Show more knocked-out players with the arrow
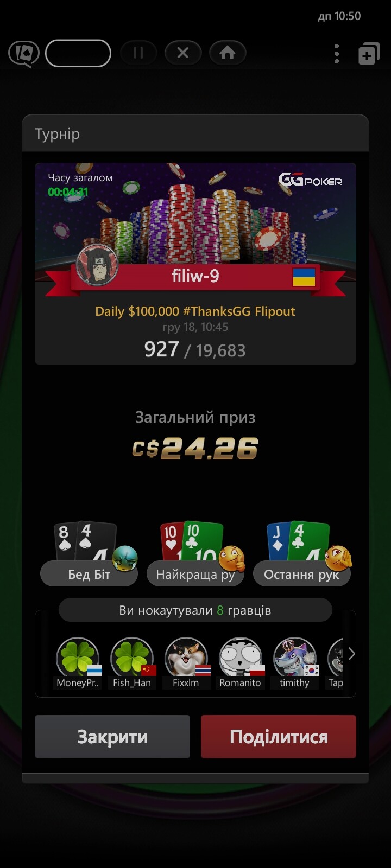This screenshot has width=391, height=868. (x=351, y=654)
